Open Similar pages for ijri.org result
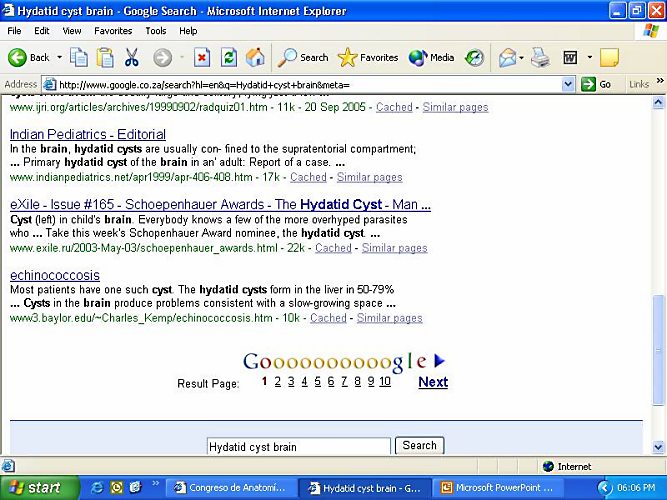 click(456, 107)
